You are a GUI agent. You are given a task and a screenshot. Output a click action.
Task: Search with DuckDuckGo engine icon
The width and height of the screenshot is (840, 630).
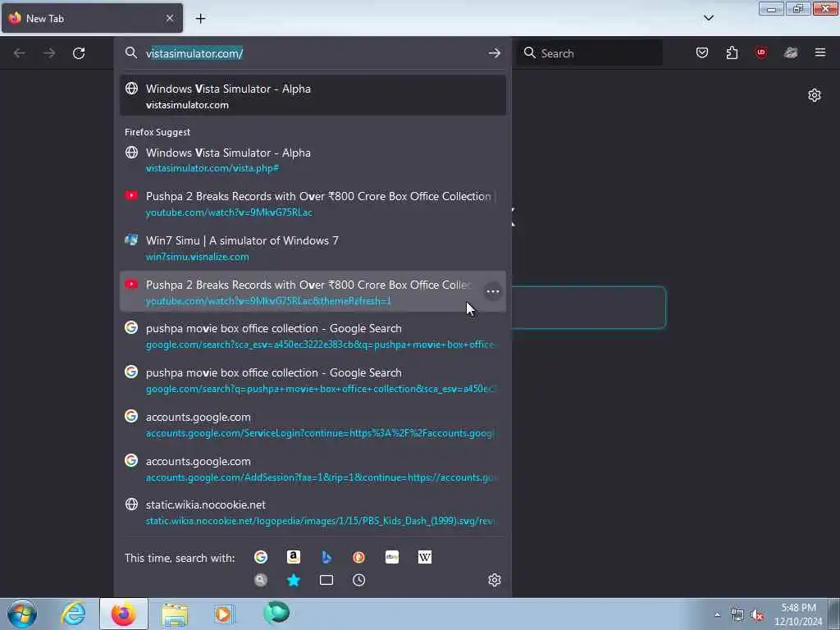click(359, 557)
